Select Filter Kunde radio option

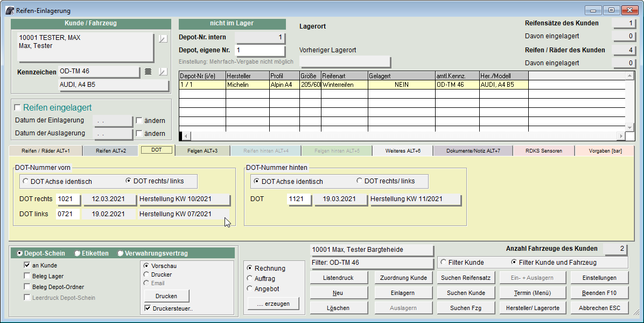(x=444, y=262)
